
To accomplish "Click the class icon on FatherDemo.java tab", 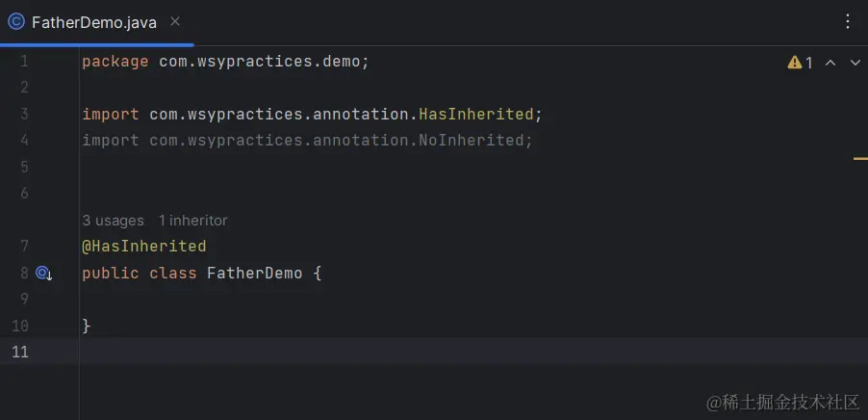I will tap(16, 21).
